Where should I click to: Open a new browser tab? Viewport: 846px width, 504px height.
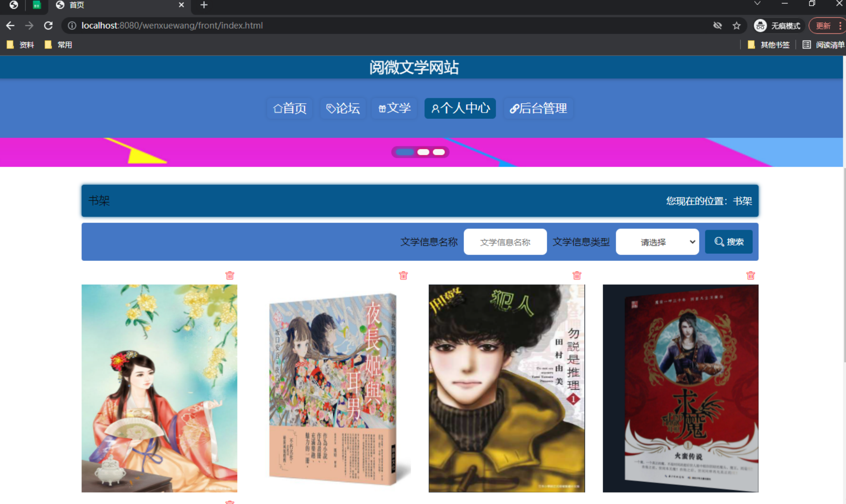204,5
